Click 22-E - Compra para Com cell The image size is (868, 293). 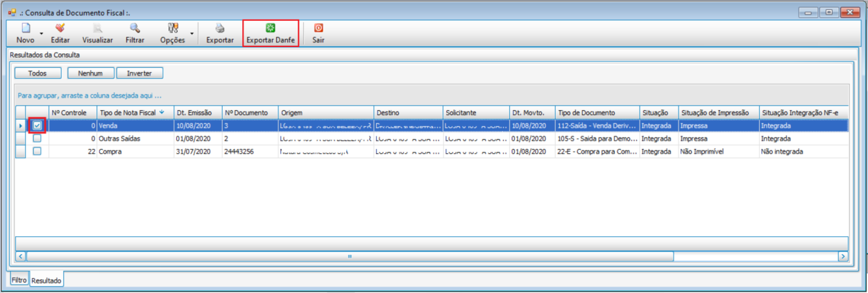tap(597, 151)
